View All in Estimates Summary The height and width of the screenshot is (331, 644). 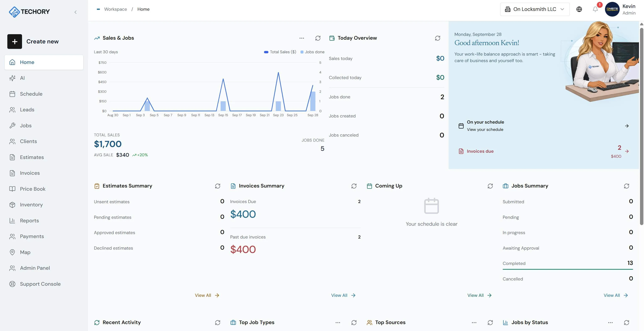[207, 295]
